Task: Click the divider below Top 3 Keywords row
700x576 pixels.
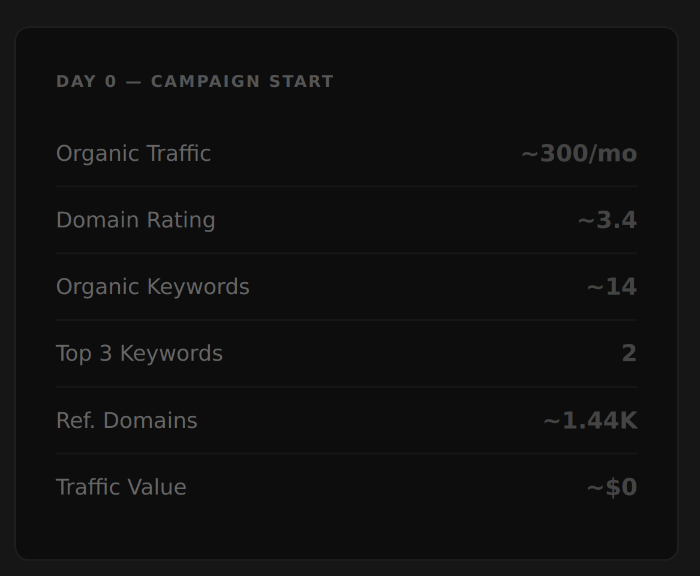Action: point(346,387)
